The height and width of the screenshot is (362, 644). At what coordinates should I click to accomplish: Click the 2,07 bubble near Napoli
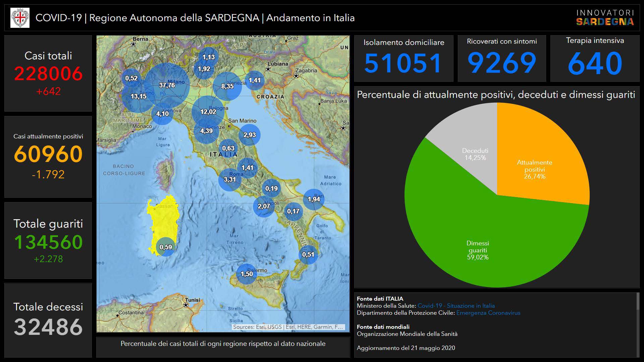(x=264, y=206)
